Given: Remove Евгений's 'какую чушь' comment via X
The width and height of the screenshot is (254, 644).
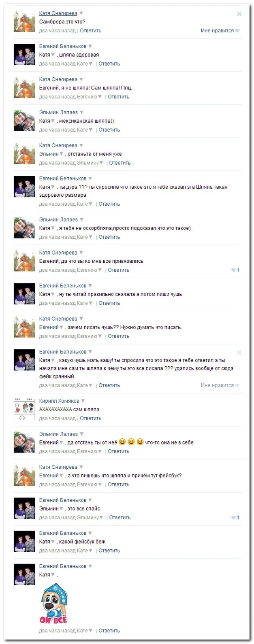Looking at the screenshot, I should [239, 353].
